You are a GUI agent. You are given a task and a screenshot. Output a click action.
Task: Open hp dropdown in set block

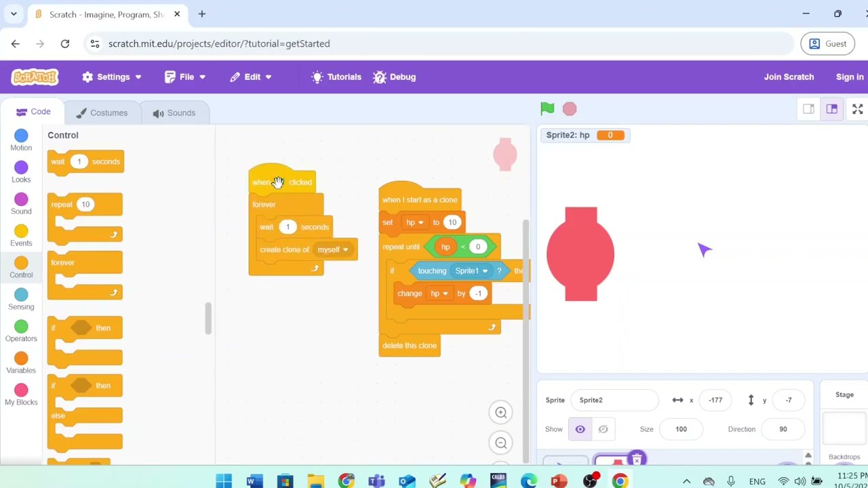pos(415,222)
